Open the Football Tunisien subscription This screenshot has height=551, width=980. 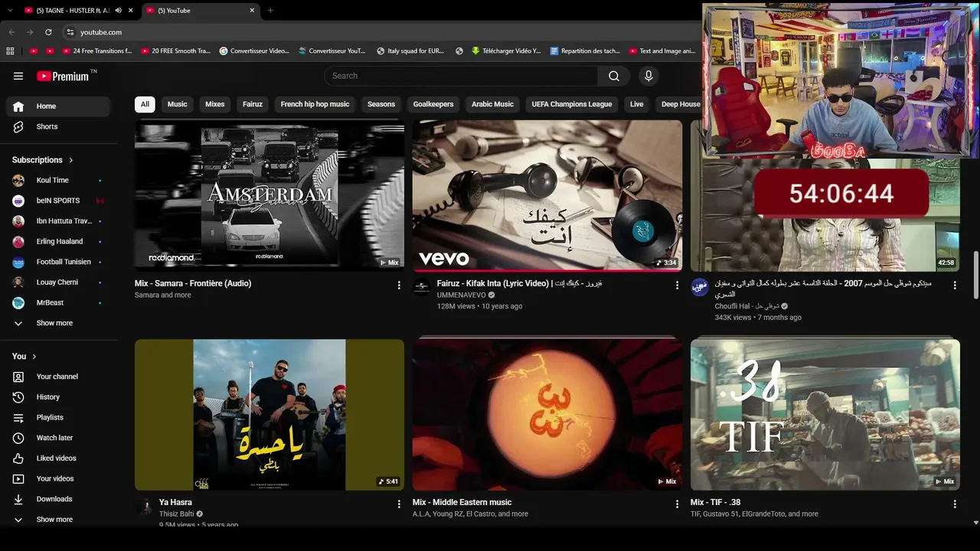click(x=59, y=262)
